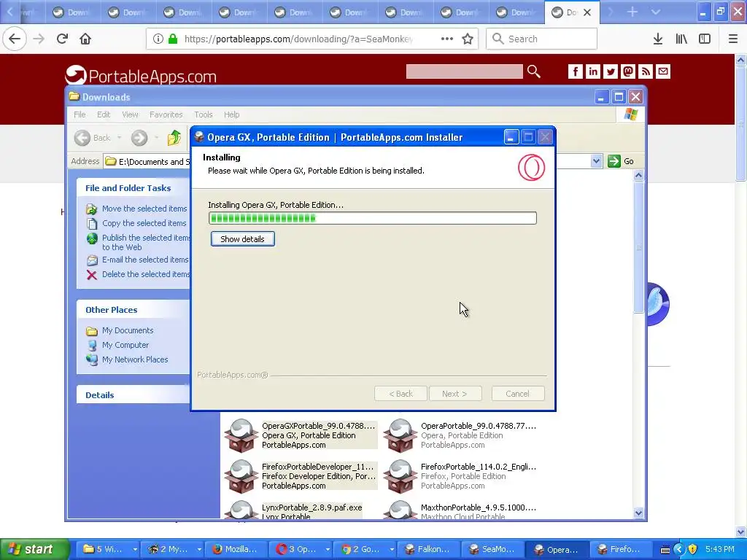Open page actions three-dot menu
This screenshot has width=747, height=560.
point(447,39)
